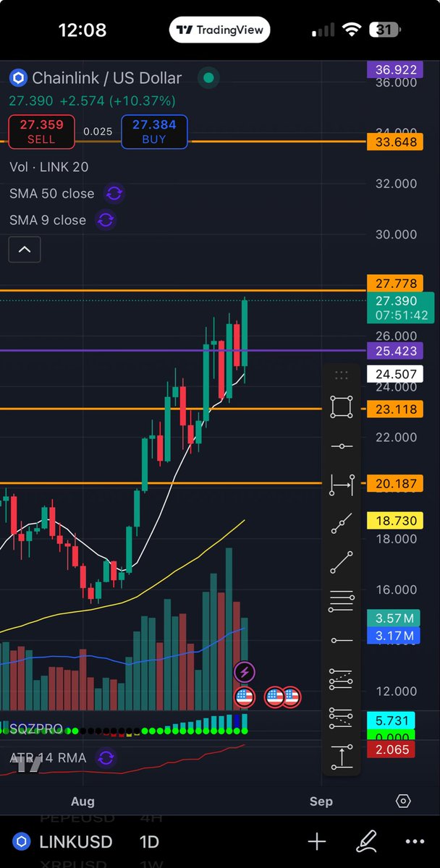Tap the cyan 5.731 SQZPRO value

coord(392,721)
